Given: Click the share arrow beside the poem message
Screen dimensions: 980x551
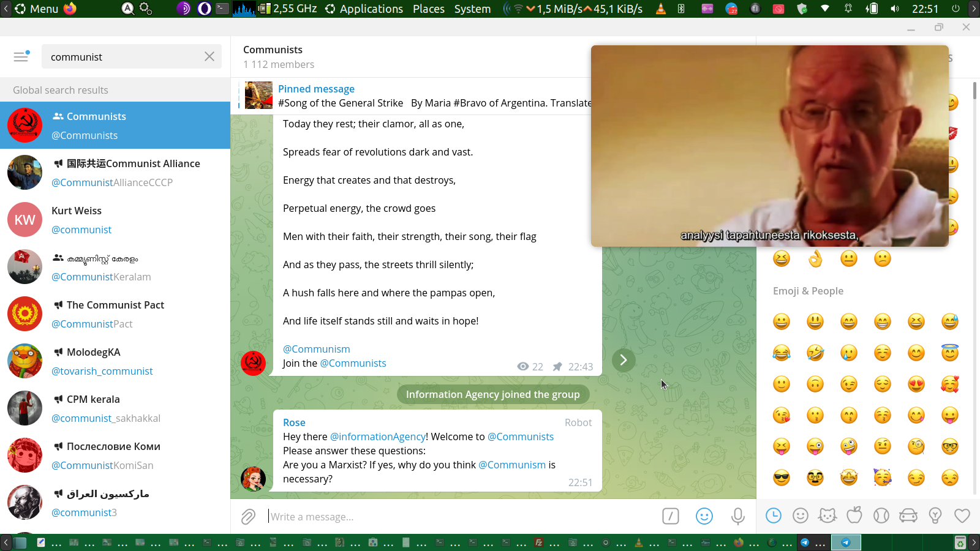Looking at the screenshot, I should click(x=624, y=360).
